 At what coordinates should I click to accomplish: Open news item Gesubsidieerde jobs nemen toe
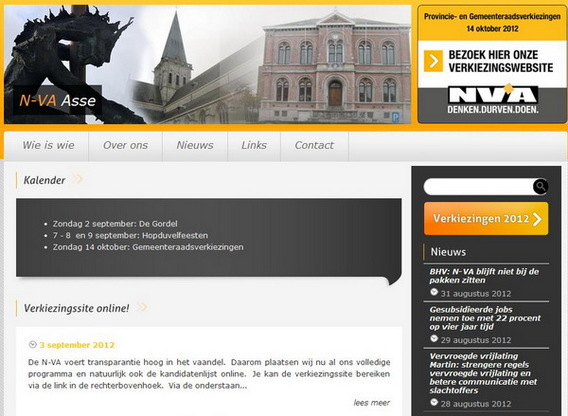[x=485, y=318]
